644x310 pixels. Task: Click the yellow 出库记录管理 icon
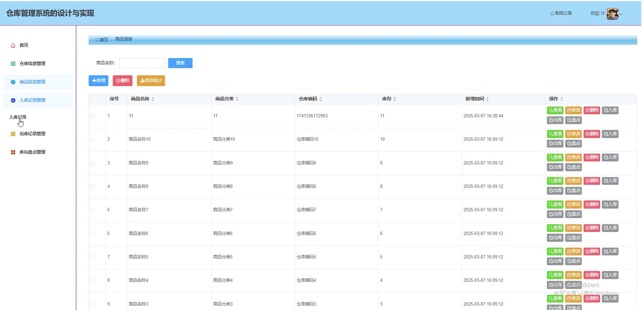[x=13, y=134]
